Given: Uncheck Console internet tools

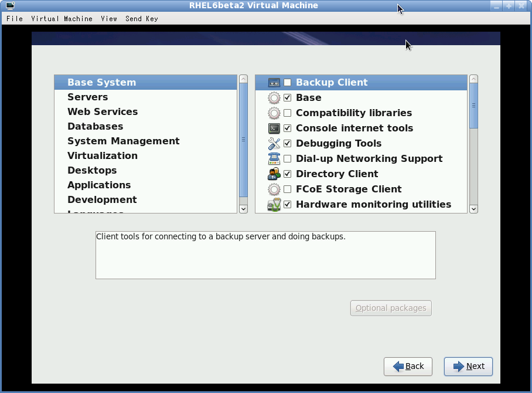Looking at the screenshot, I should pyautogui.click(x=287, y=128).
